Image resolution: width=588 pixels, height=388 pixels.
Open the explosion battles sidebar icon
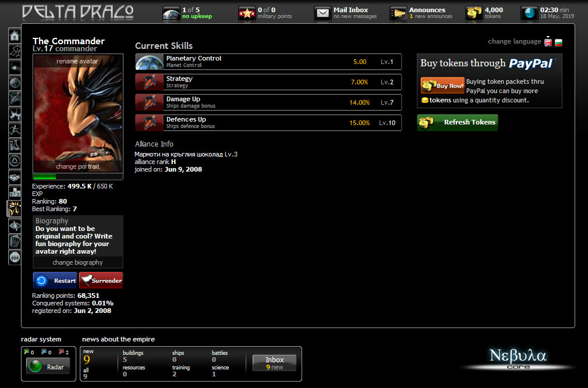[15, 114]
